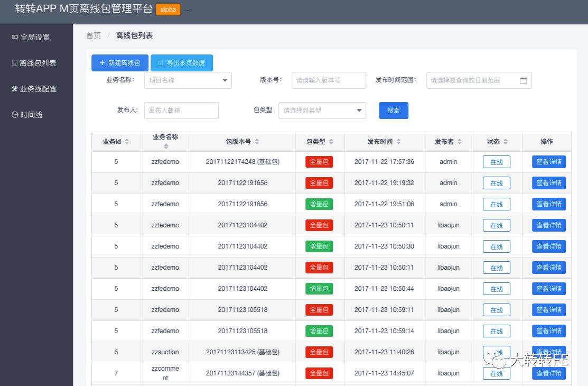Sort the 发布时间 column with its arrows
588x386 pixels.
pyautogui.click(x=399, y=141)
